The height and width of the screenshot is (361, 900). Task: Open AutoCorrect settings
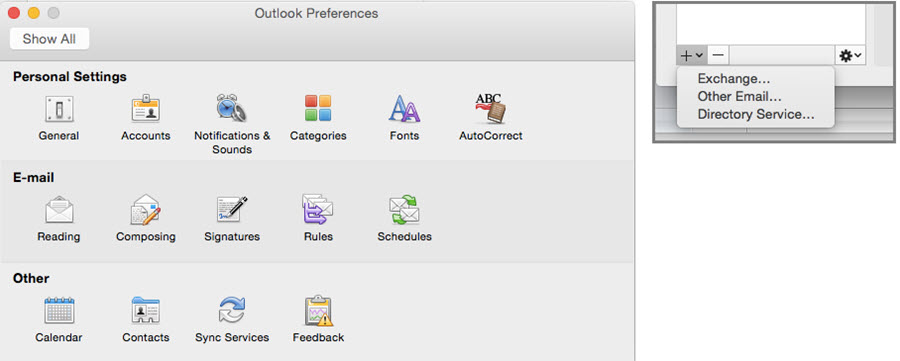click(490, 108)
